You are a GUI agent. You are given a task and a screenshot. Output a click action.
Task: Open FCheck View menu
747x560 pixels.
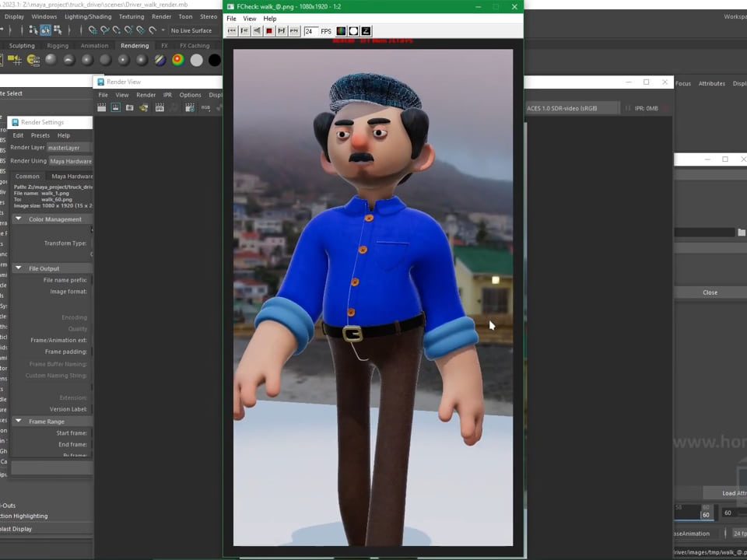coord(250,19)
